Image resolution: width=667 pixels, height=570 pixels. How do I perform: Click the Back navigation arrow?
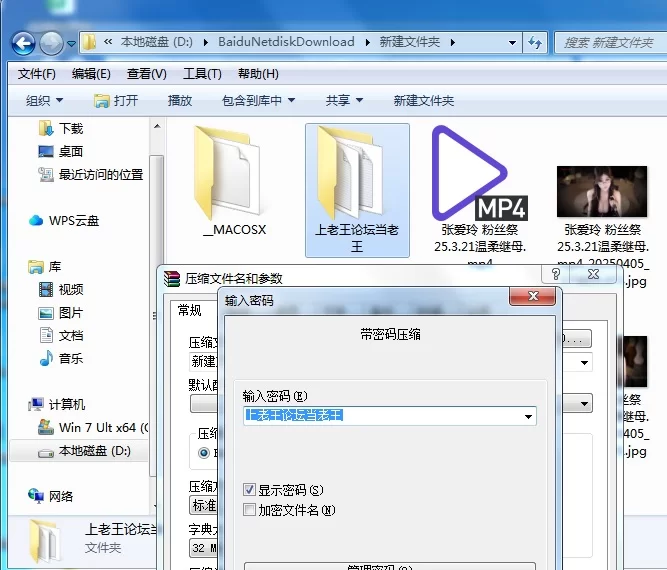point(24,43)
